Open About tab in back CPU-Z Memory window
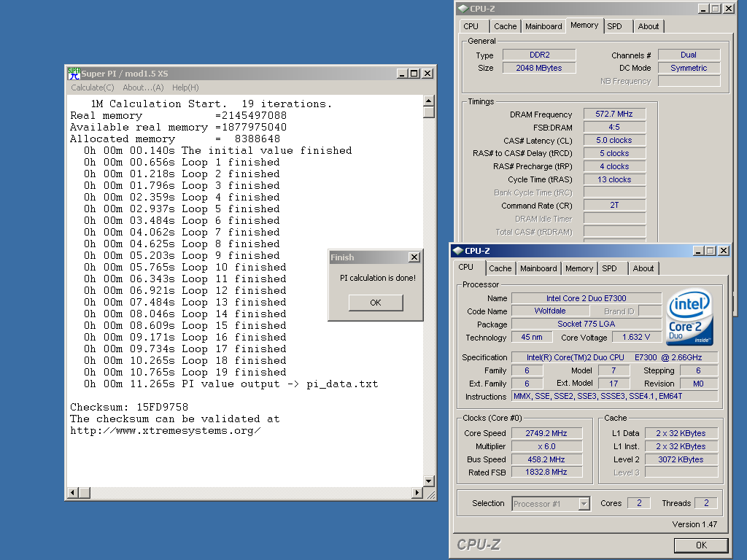This screenshot has width=747, height=560. tap(649, 27)
